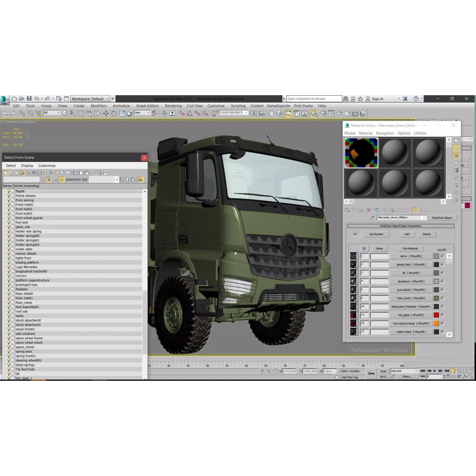Click the red_glass red color swatch
476x476 pixels.
(436, 315)
